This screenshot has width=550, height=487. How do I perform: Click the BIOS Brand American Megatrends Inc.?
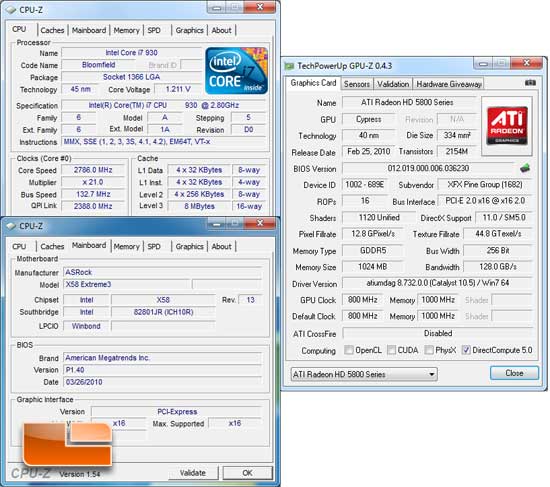coord(162,358)
